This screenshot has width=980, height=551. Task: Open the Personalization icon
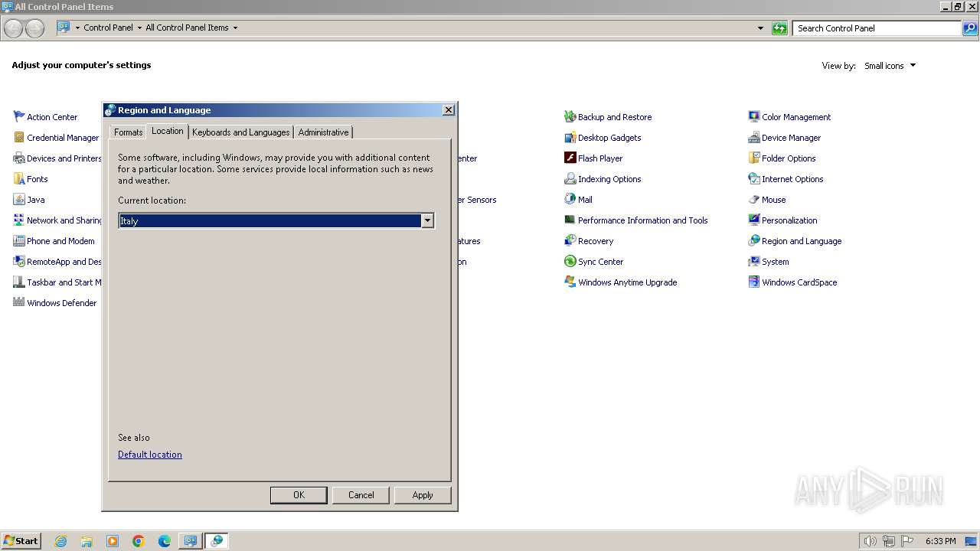point(754,220)
